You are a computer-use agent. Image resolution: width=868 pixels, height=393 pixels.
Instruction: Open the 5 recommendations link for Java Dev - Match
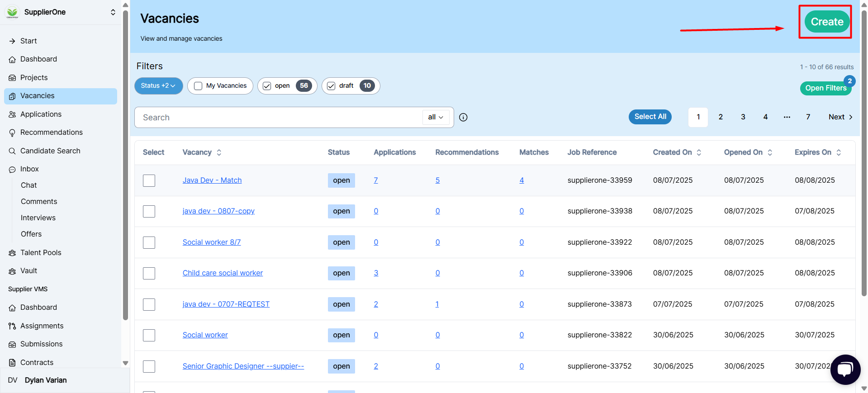coord(437,180)
